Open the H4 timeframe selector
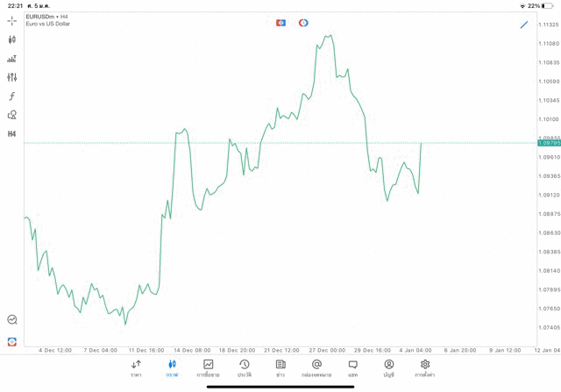 coord(12,134)
